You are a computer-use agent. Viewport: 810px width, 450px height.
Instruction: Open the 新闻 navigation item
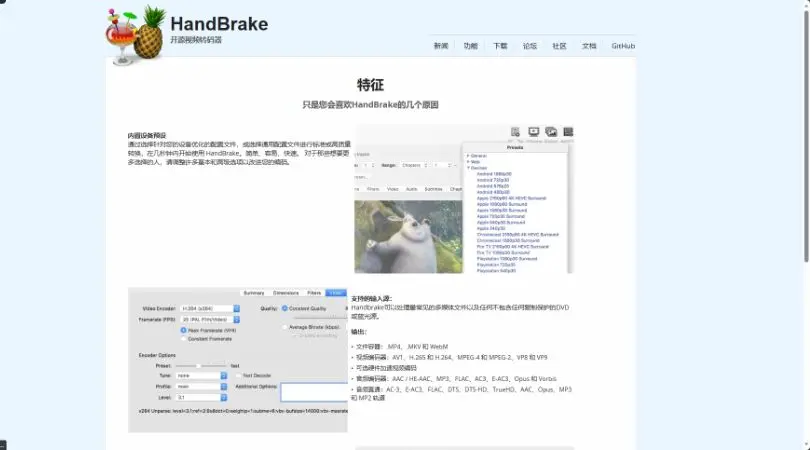[441, 46]
